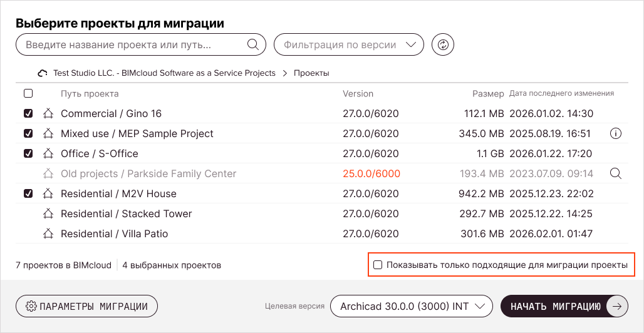644x333 pixels.
Task: Click size value 942.2 MB
Action: [x=481, y=194]
